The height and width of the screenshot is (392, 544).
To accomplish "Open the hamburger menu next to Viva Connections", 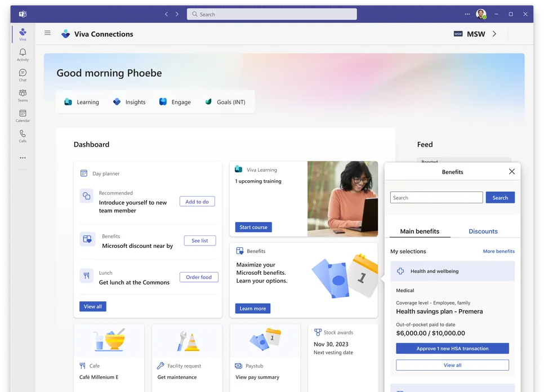I will click(x=47, y=33).
